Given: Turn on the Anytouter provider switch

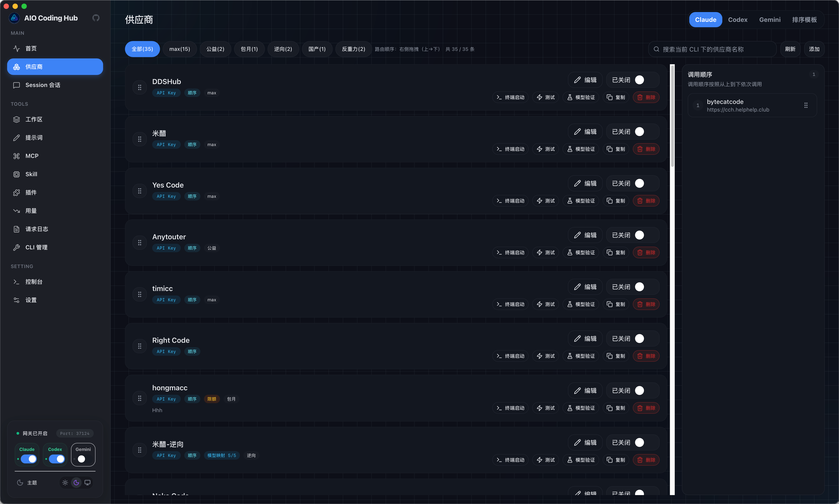Looking at the screenshot, I should (644, 235).
